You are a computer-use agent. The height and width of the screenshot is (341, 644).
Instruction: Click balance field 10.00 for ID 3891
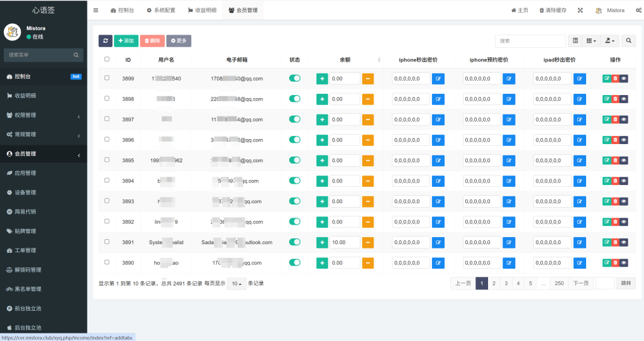pyautogui.click(x=345, y=242)
